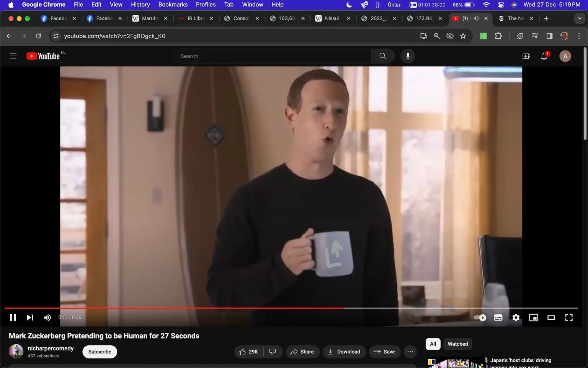Skip to the next video
The width and height of the screenshot is (588, 368).
click(x=30, y=317)
